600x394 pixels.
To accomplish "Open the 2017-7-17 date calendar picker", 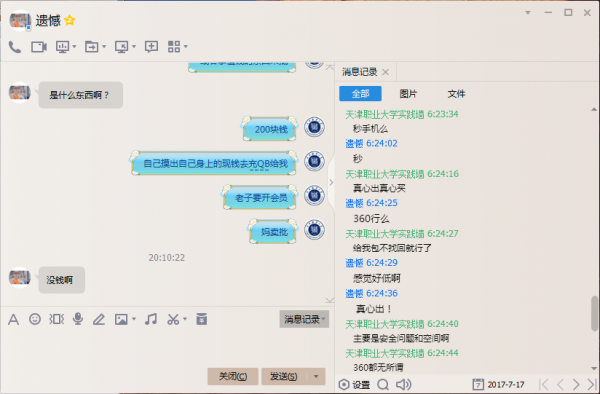I will click(x=499, y=384).
